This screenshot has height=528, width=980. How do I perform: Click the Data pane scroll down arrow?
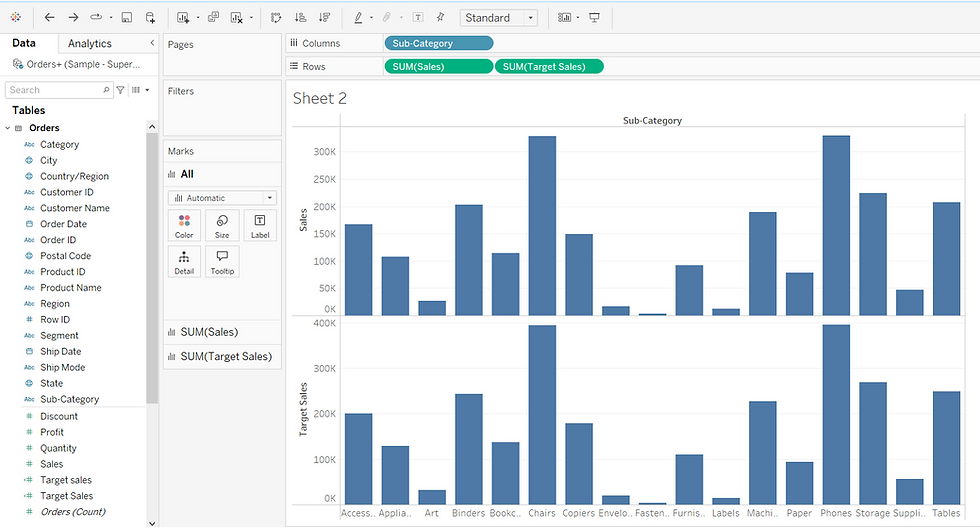pyautogui.click(x=152, y=523)
